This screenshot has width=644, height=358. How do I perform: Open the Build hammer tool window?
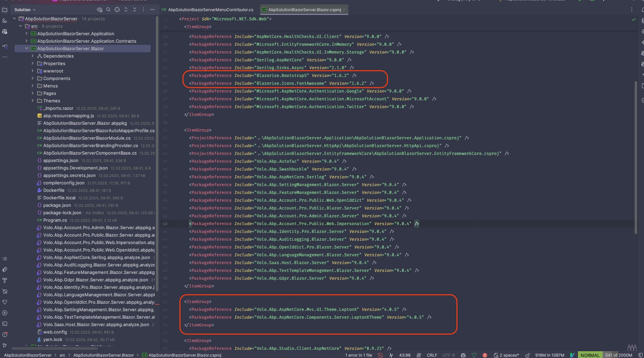point(5,280)
